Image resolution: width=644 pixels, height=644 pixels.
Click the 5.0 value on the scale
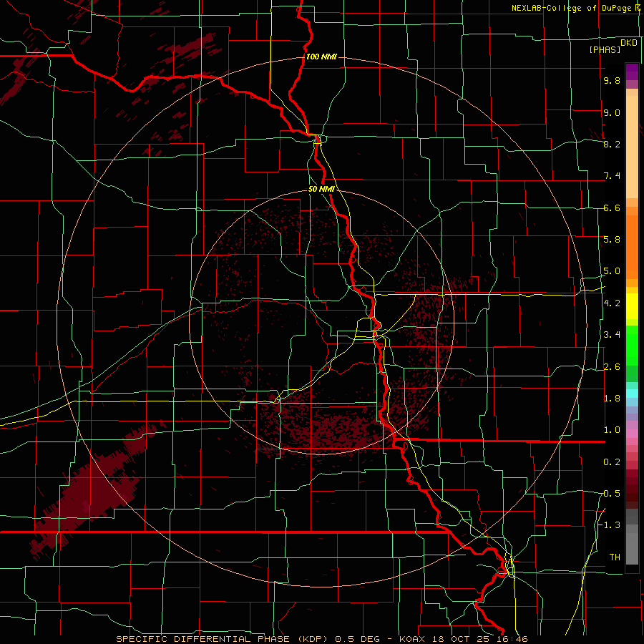612,271
